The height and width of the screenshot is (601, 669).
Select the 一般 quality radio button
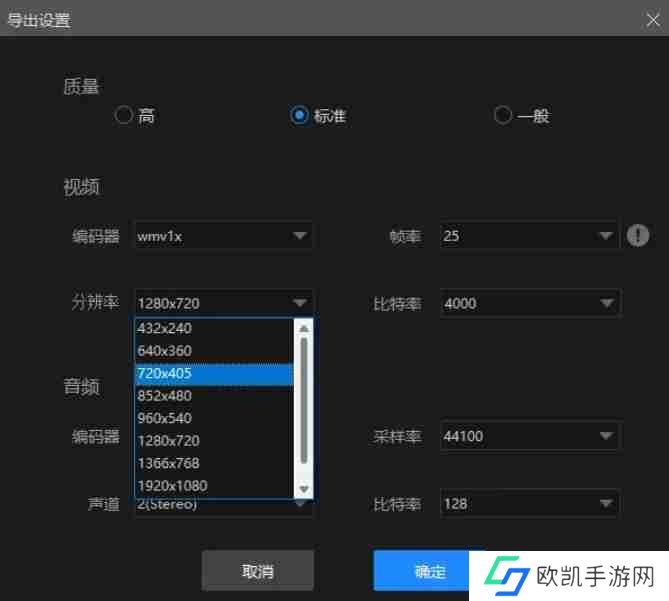tap(503, 115)
